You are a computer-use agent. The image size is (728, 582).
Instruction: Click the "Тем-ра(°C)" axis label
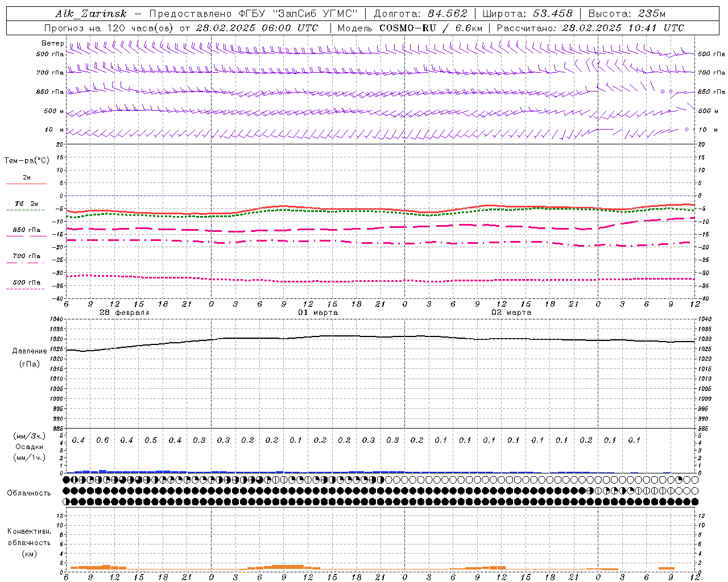coord(27,161)
